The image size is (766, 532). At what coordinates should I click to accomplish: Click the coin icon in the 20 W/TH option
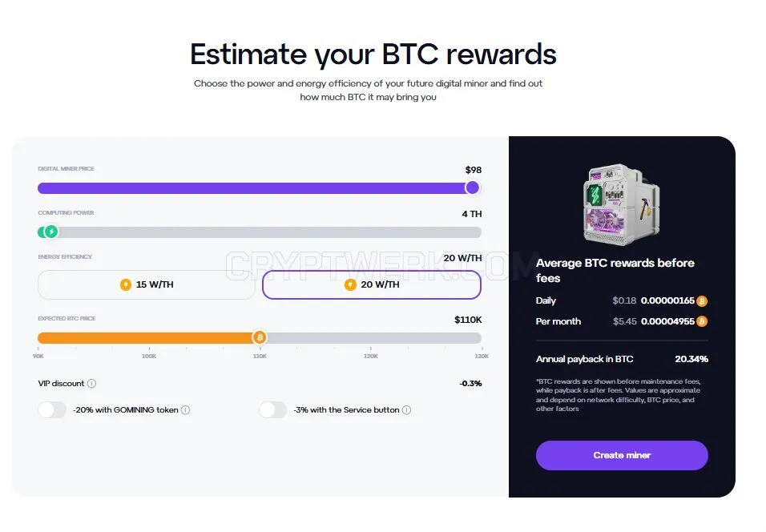tap(350, 284)
